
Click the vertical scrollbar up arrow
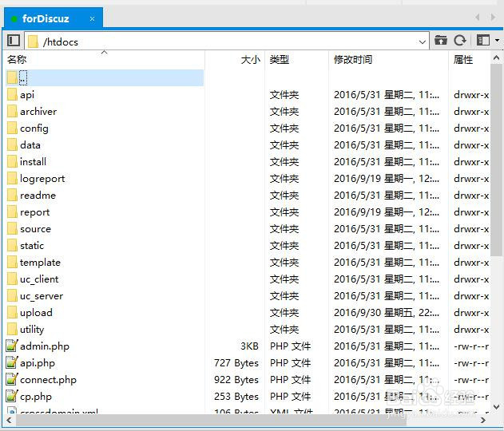(x=496, y=57)
